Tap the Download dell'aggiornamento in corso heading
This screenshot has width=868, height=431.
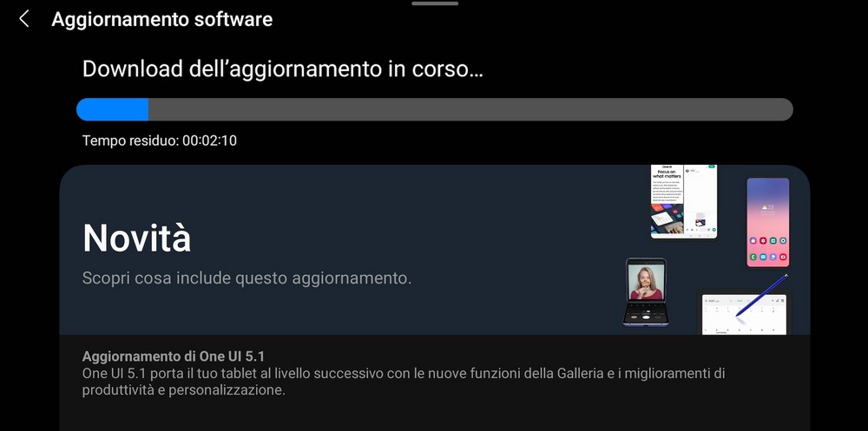(x=282, y=69)
